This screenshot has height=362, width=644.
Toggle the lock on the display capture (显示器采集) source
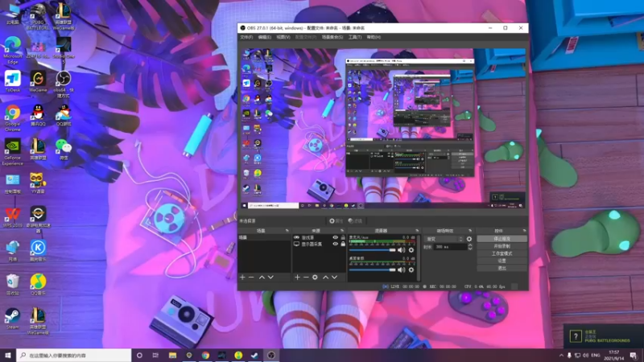[x=343, y=244]
